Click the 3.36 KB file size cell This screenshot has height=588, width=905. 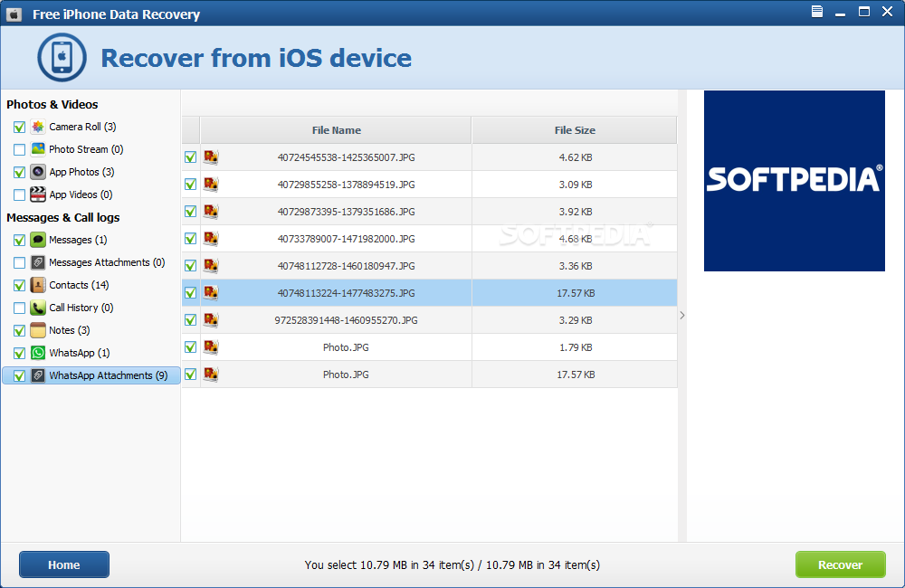pyautogui.click(x=575, y=265)
